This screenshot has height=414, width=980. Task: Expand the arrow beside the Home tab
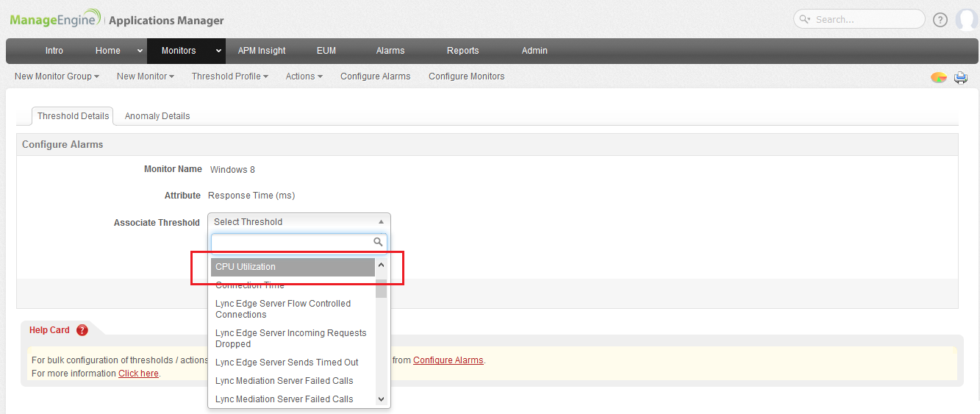point(140,51)
